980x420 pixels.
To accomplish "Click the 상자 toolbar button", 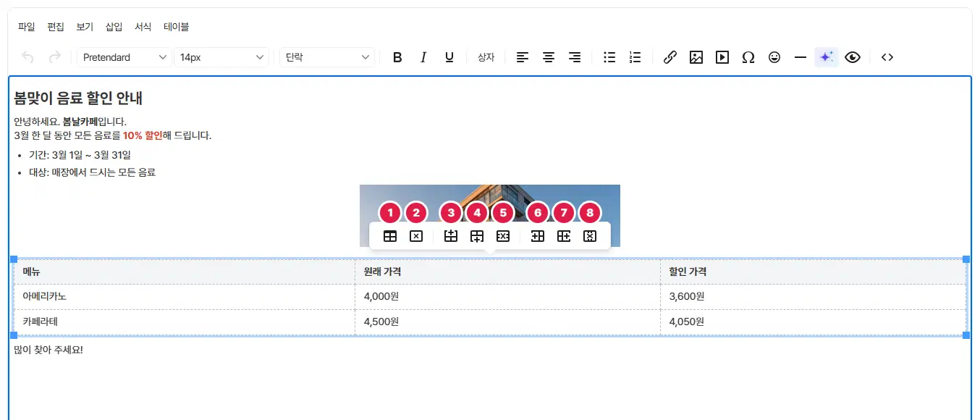I will [x=486, y=57].
